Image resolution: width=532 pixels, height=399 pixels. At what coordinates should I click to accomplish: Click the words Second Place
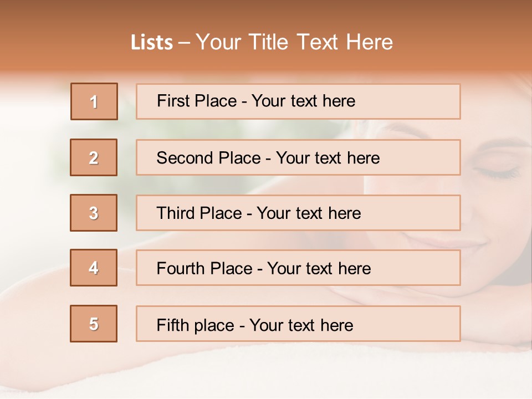tap(209, 158)
